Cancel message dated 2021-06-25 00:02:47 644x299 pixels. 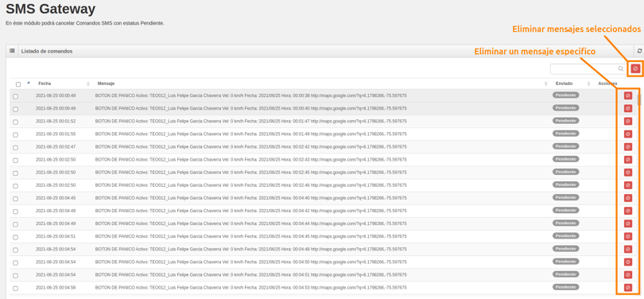(628, 146)
